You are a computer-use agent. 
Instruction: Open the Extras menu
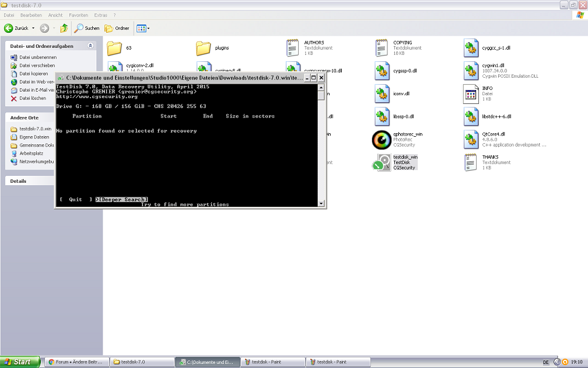click(x=100, y=15)
